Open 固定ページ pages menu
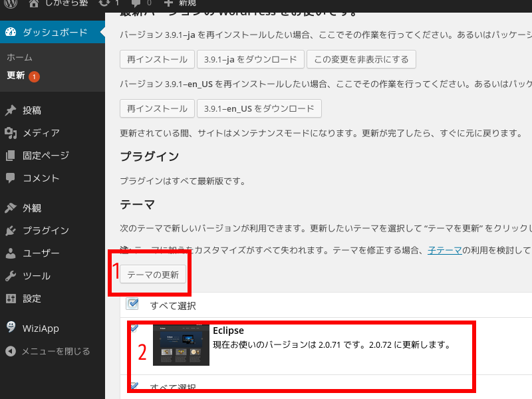This screenshot has height=399, width=532. pos(45,156)
